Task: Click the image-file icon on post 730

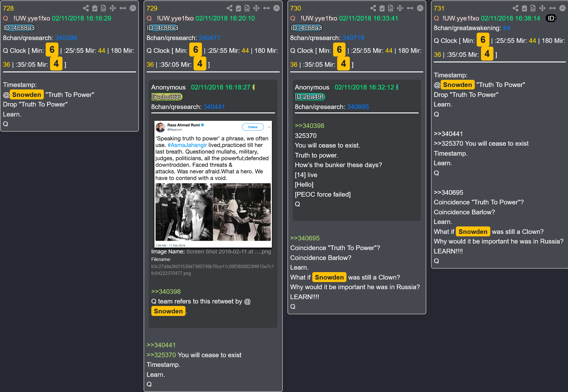Action: point(391,8)
